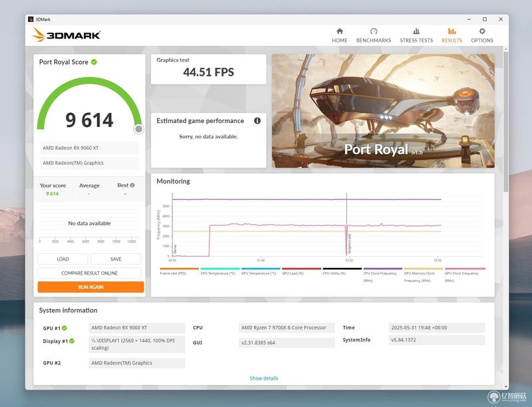Screen dimensions: 532x407
Task: Click the info icon beside Estimated game performance
Action: [x=257, y=121]
